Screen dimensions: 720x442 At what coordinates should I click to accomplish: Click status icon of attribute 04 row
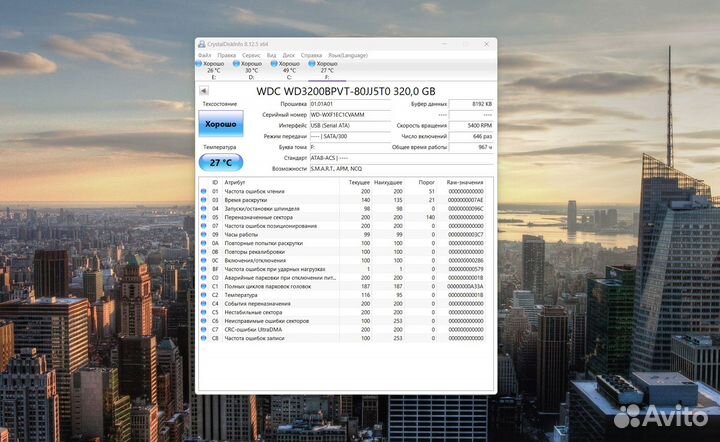(x=203, y=209)
